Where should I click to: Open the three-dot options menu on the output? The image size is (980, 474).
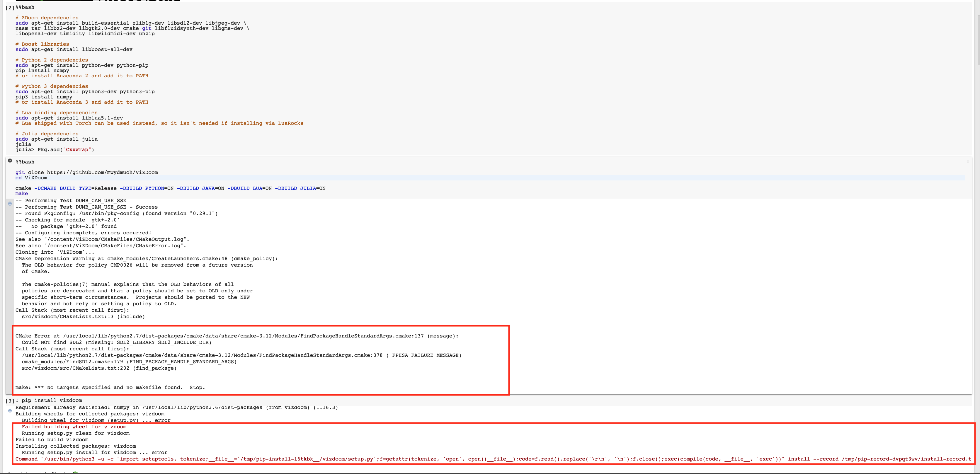pos(968,161)
